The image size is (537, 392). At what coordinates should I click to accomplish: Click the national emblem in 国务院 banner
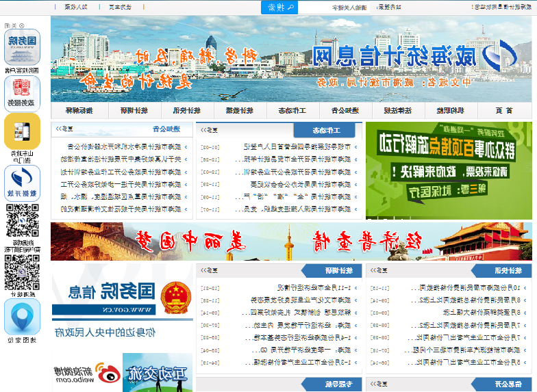pyautogui.click(x=176, y=298)
